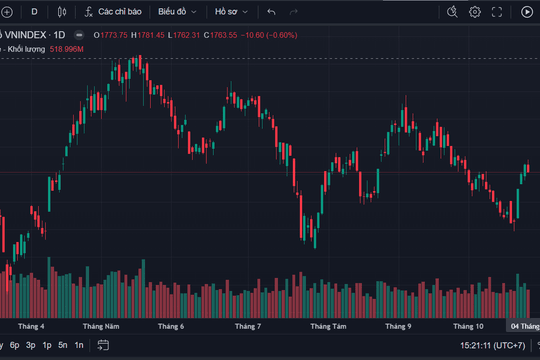
Task: Click the low value L1762.31
Action: pos(184,35)
